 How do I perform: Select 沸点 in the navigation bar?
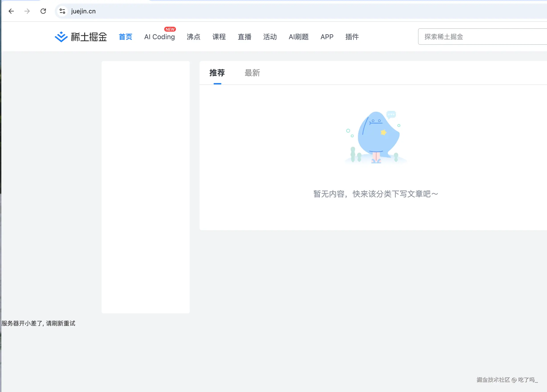coord(193,37)
